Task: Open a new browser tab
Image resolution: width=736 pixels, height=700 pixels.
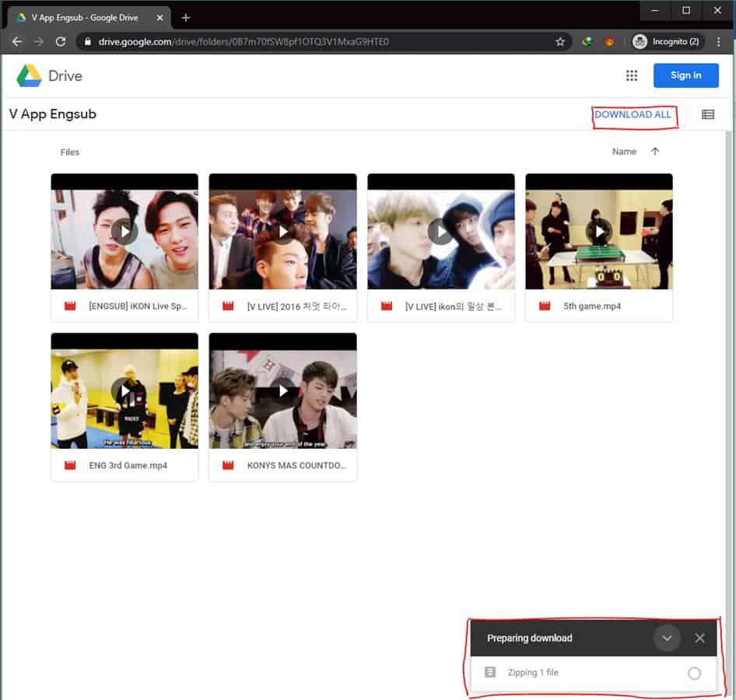Action: point(186,18)
